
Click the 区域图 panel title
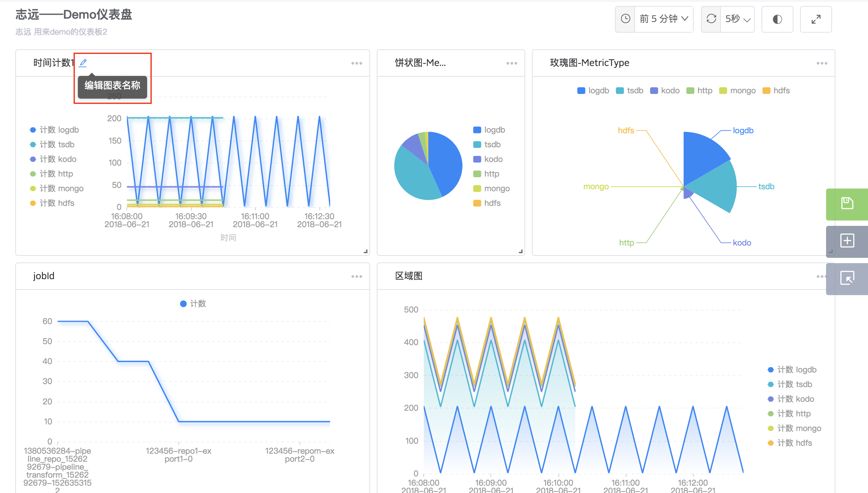[x=409, y=276]
